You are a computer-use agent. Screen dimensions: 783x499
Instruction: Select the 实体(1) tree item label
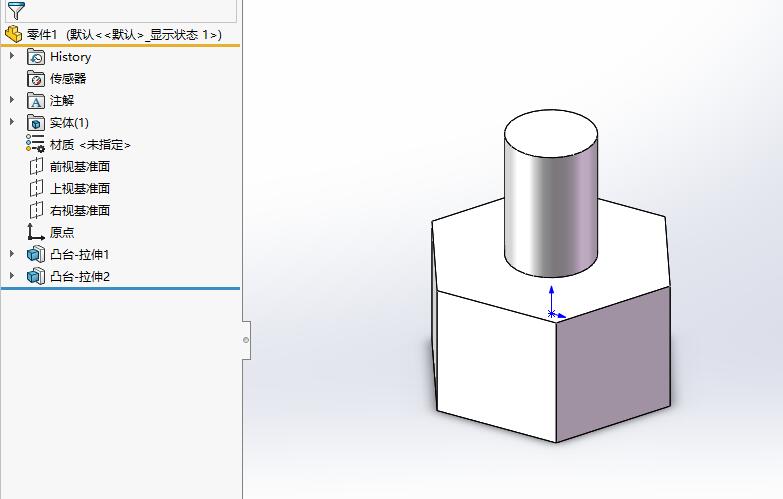point(69,123)
